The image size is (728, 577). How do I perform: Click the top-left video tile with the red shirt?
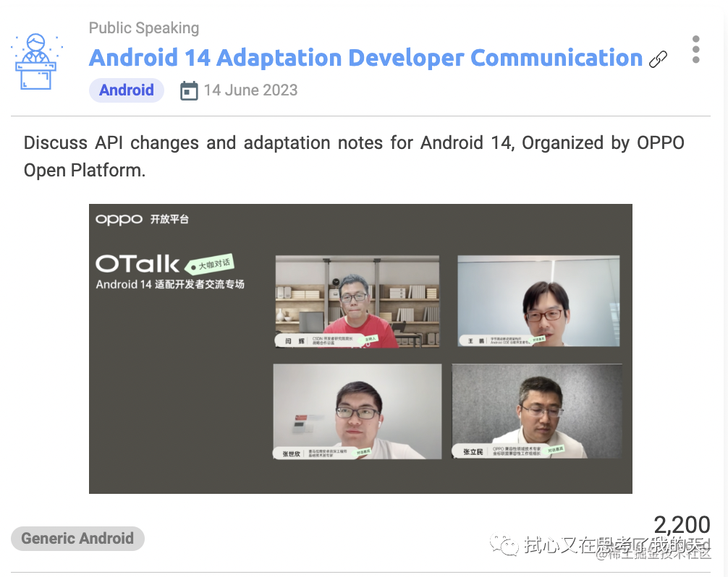pos(357,302)
